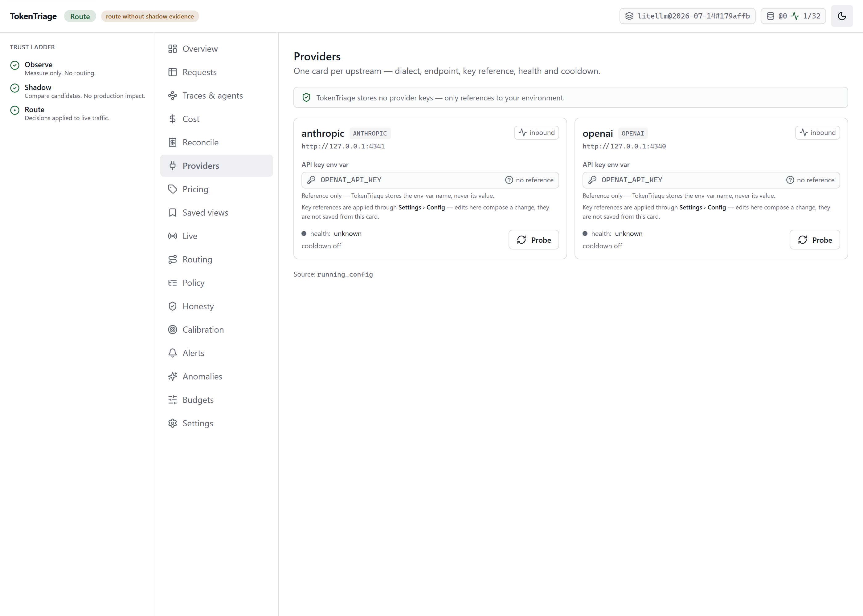Click the green shield icon in keys notice

[x=306, y=98]
